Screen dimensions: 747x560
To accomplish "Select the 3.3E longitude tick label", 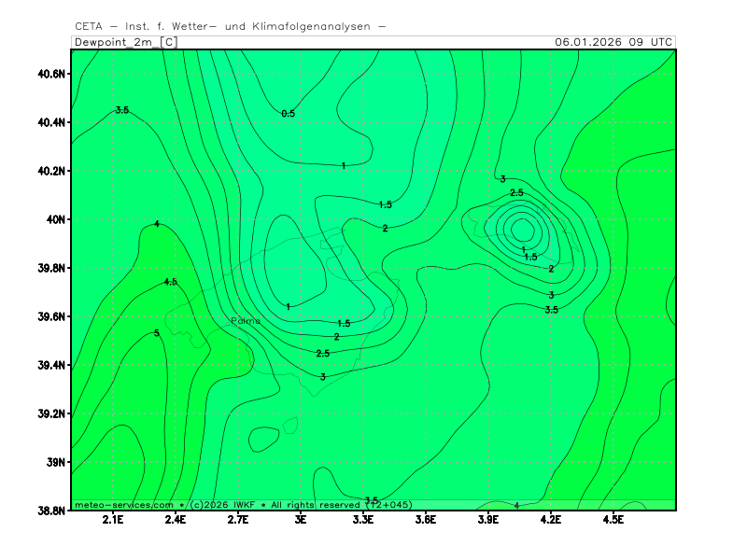I will (363, 519).
